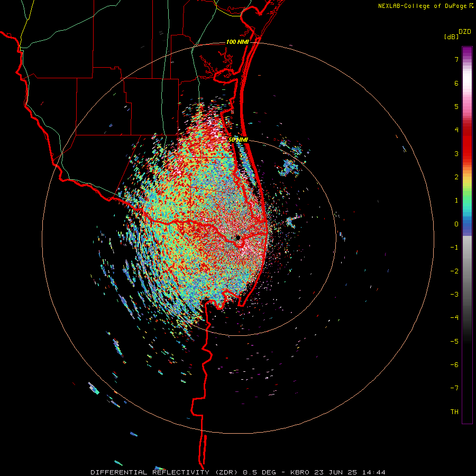Click the -1 dB value on the color scale
Viewport: 476px width, 476px height.
coord(454,248)
